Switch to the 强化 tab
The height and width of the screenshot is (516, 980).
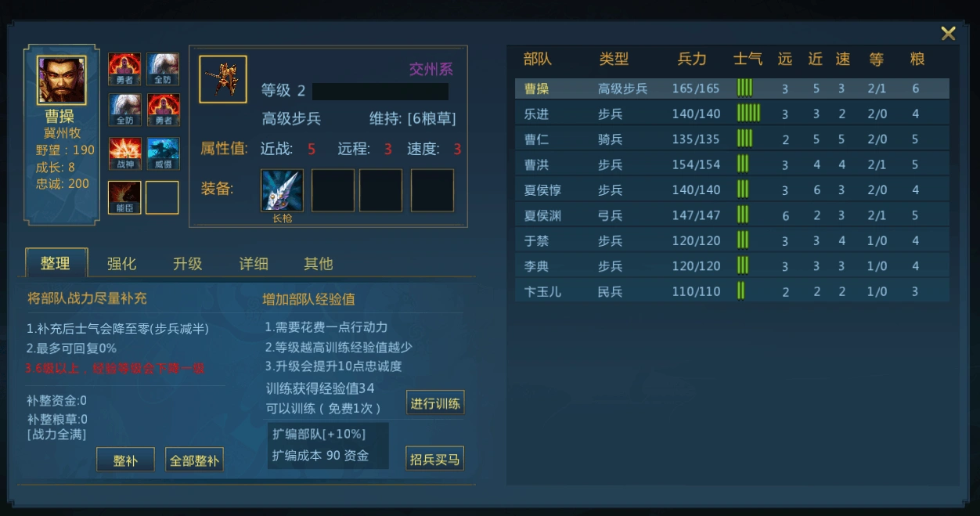[121, 263]
